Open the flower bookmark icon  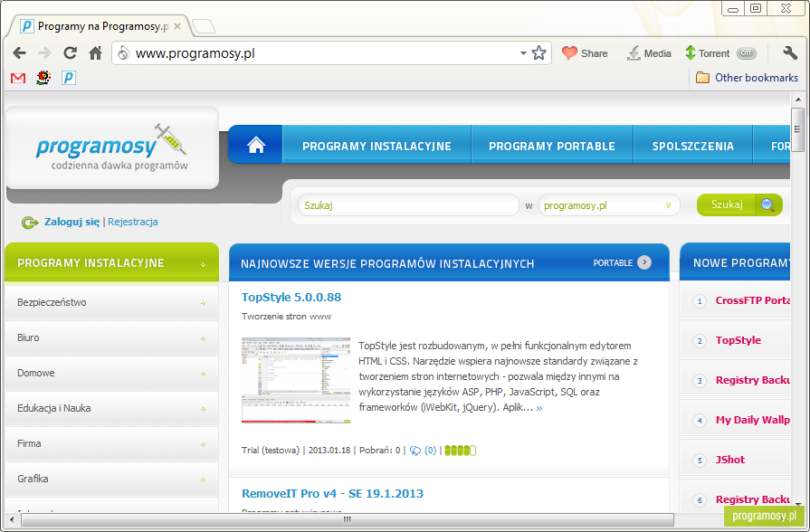pyautogui.click(x=43, y=78)
